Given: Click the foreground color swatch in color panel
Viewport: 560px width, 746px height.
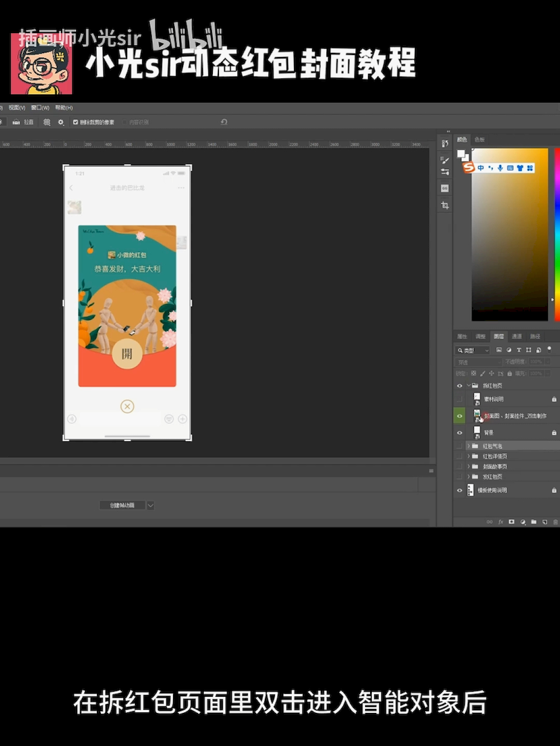Looking at the screenshot, I should point(461,154).
